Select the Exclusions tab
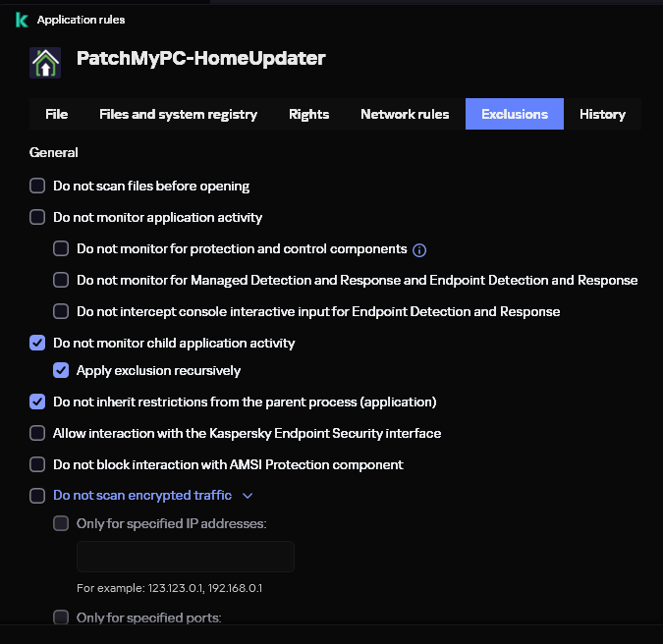The width and height of the screenshot is (663, 644). [x=514, y=115]
